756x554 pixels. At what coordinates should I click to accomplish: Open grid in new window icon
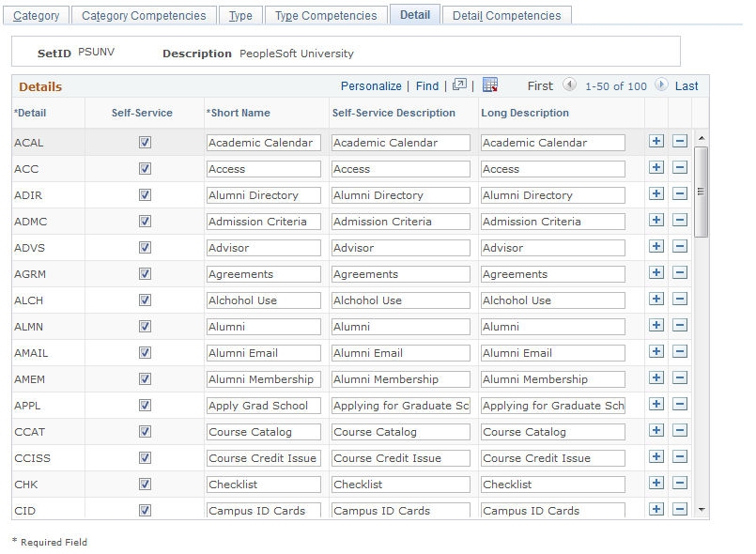(x=459, y=85)
